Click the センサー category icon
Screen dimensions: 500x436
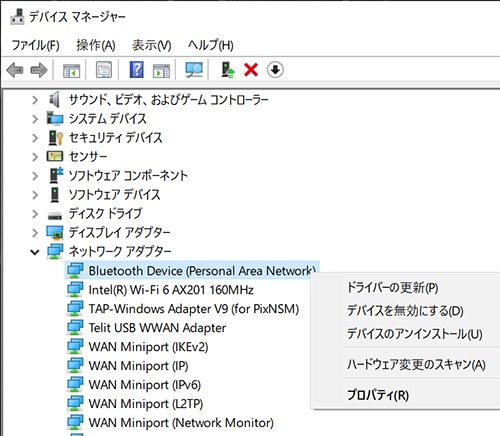55,156
